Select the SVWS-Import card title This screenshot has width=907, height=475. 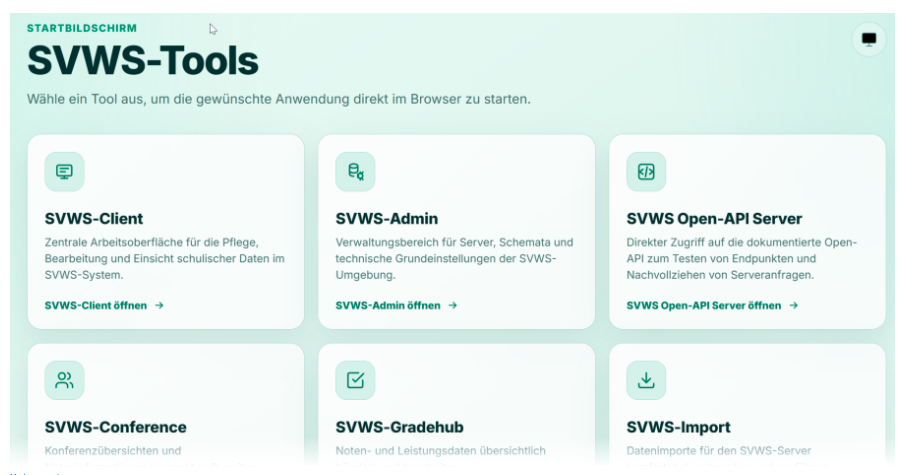679,428
